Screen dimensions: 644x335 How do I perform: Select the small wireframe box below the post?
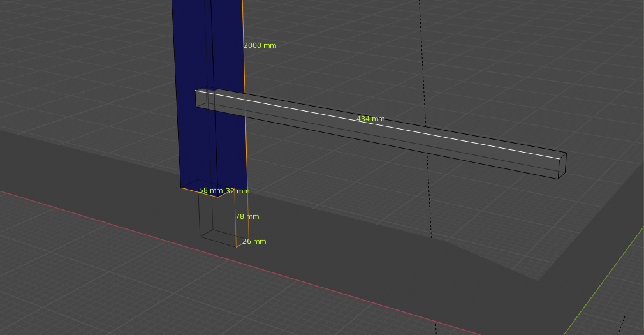217,220
